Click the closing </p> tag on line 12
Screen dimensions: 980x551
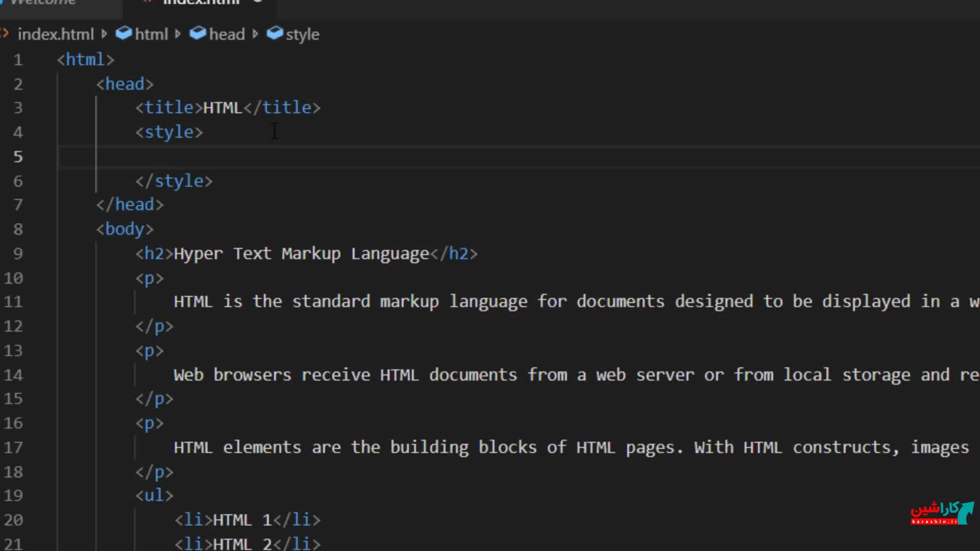click(x=155, y=327)
